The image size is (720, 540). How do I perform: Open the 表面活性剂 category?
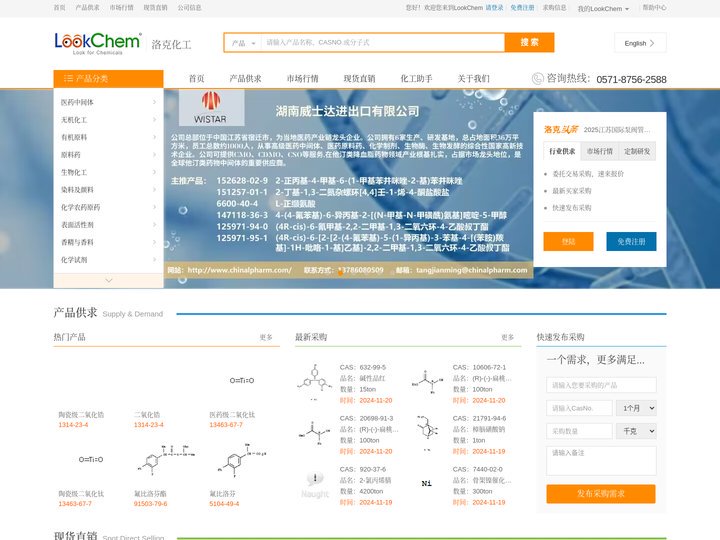click(77, 225)
